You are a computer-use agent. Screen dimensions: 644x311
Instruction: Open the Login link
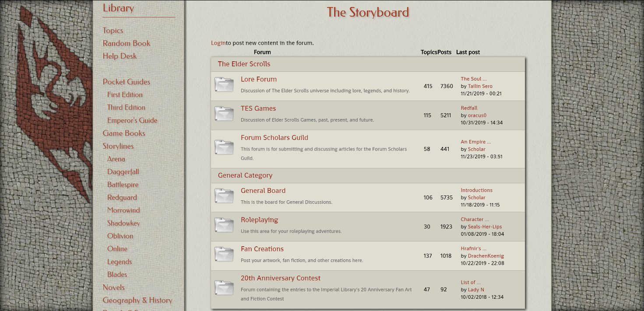tap(218, 43)
